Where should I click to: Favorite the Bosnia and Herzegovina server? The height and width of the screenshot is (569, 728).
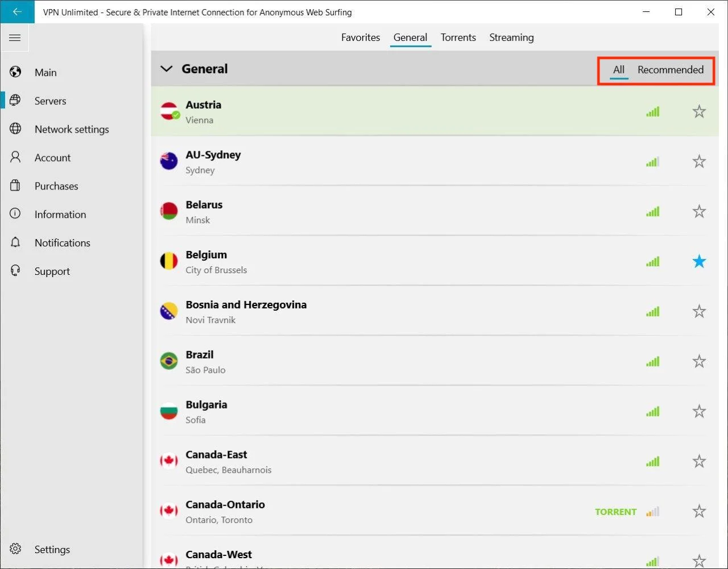(x=699, y=311)
